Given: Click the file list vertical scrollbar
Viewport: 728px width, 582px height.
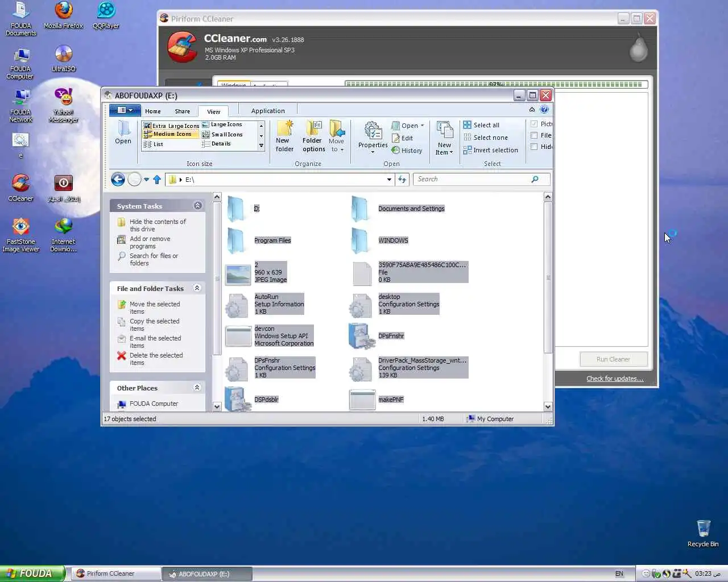Looking at the screenshot, I should click(548, 301).
